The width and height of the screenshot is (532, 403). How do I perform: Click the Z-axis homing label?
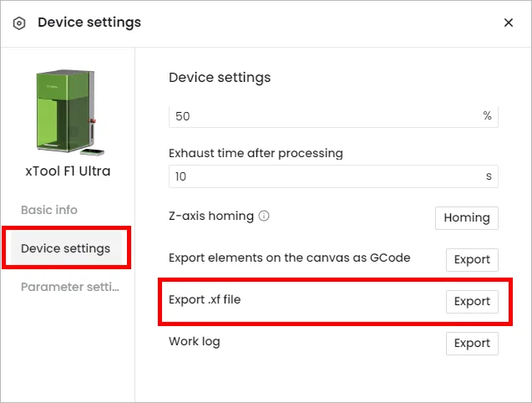click(x=211, y=216)
